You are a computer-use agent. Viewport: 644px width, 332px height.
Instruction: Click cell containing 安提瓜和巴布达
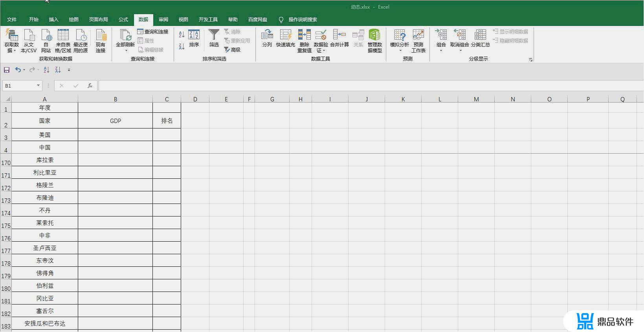pyautogui.click(x=45, y=323)
